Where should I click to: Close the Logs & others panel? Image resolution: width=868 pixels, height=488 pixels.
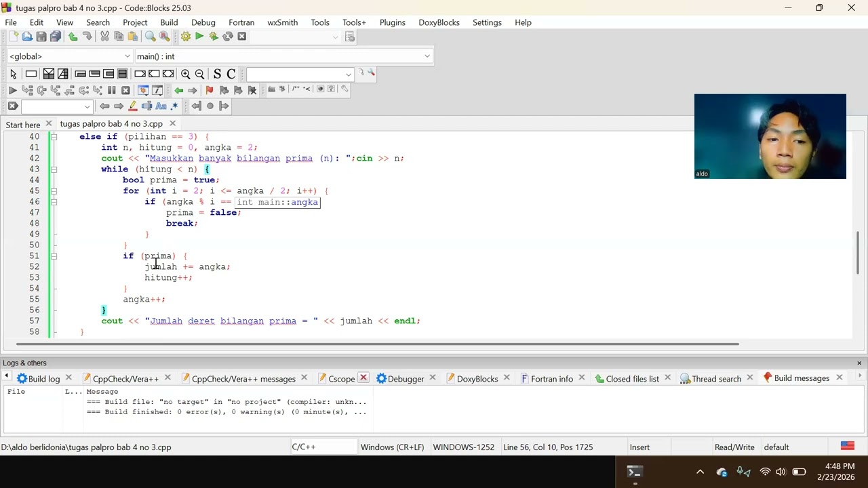click(859, 363)
